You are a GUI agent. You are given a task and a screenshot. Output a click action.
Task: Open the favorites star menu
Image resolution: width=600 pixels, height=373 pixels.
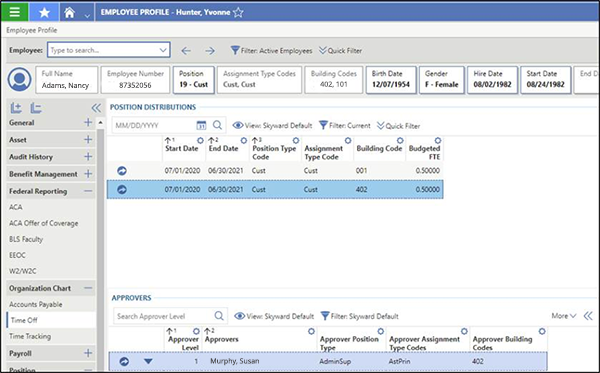click(x=44, y=13)
